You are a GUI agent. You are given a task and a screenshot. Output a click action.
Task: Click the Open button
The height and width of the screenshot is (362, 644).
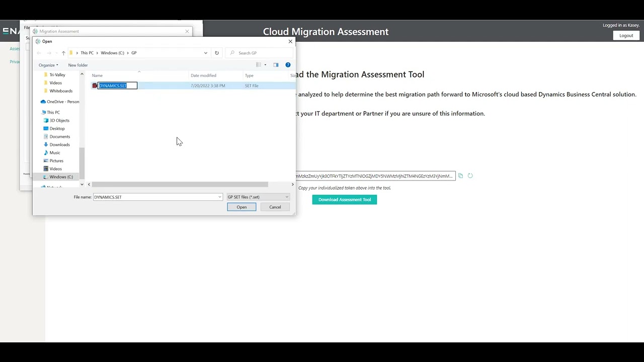242,207
